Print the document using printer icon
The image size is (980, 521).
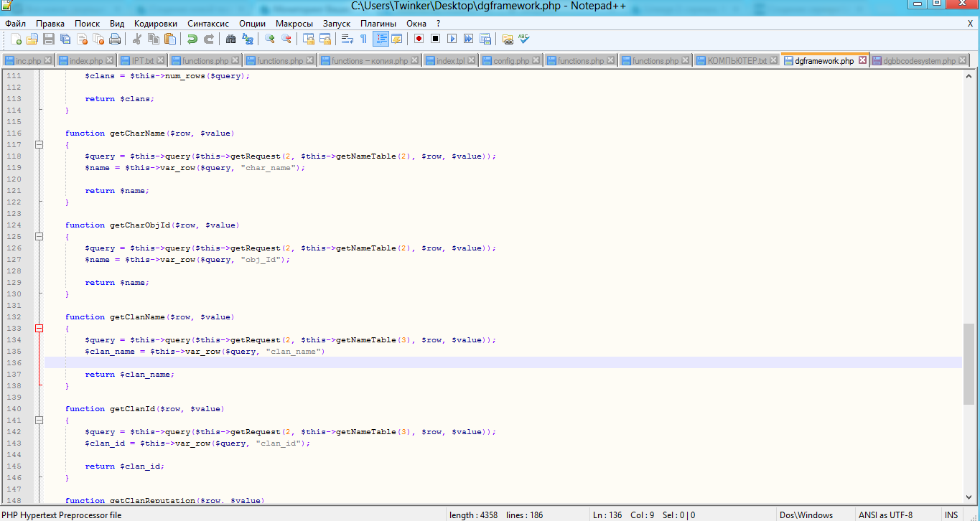pos(115,39)
